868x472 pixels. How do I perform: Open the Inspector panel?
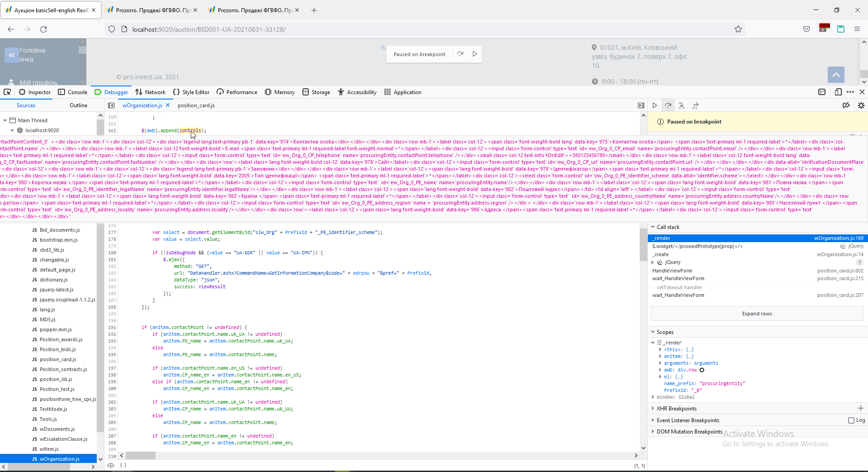coord(35,92)
